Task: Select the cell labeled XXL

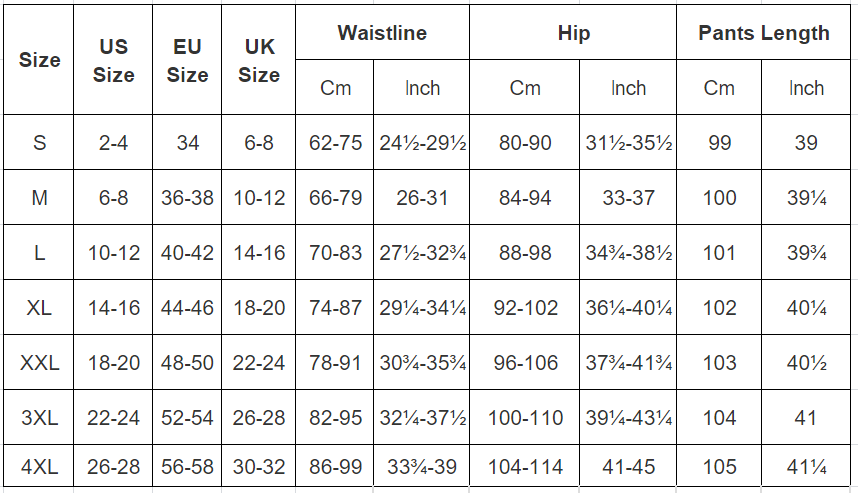Action: tap(39, 362)
